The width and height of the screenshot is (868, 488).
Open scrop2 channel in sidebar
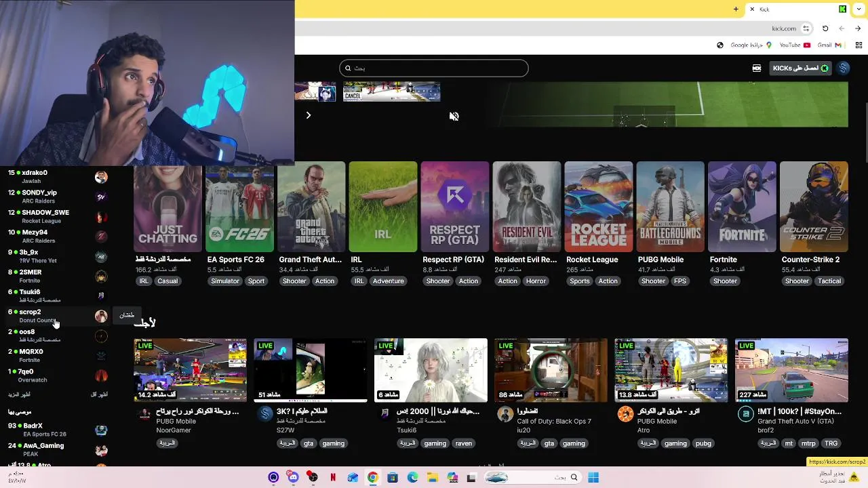coord(58,316)
